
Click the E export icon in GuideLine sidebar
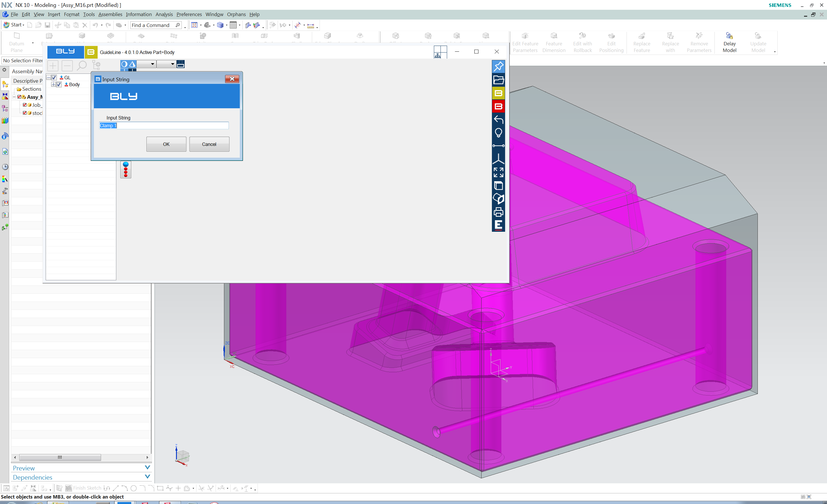[x=498, y=225]
